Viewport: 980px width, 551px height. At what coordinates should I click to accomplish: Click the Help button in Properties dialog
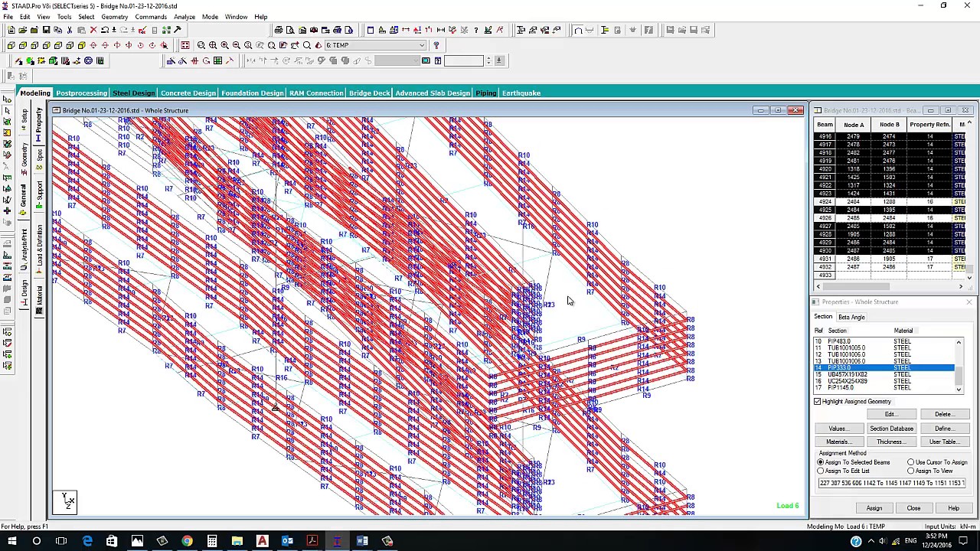click(x=953, y=508)
